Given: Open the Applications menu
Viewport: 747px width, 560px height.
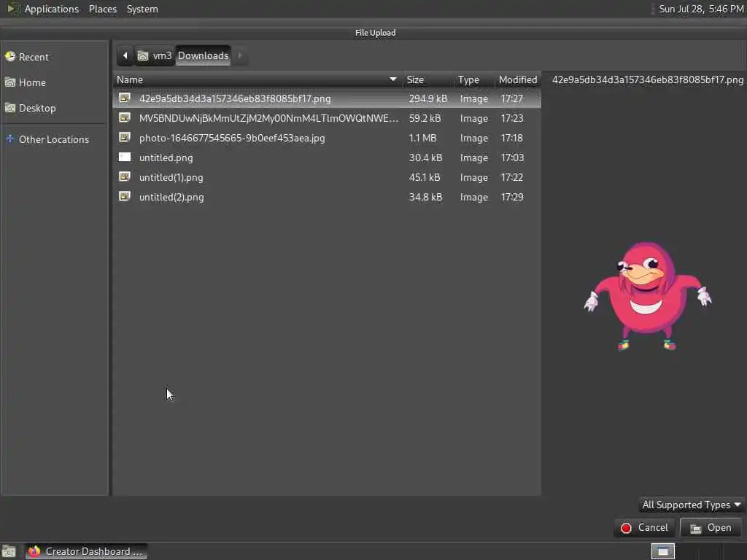Looking at the screenshot, I should [x=52, y=9].
